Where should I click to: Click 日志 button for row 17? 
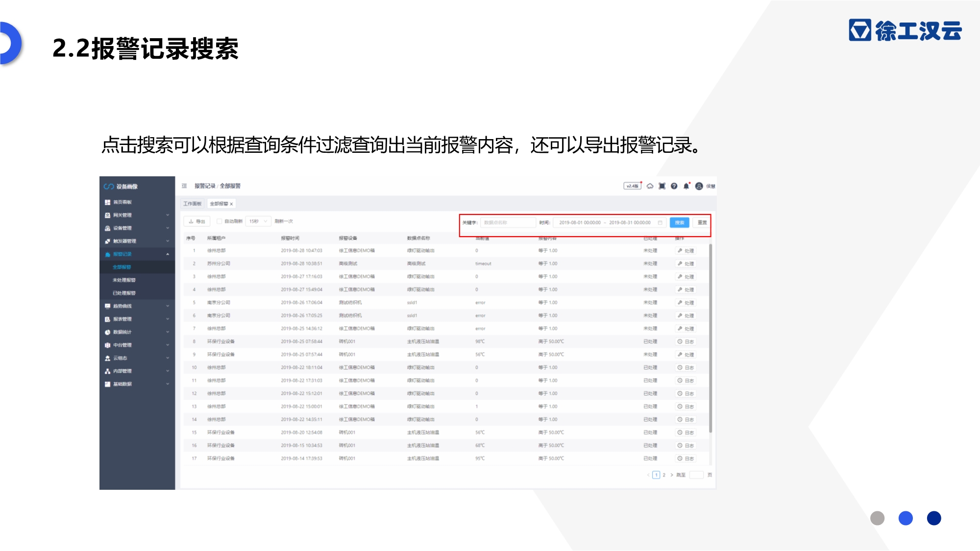(x=686, y=459)
